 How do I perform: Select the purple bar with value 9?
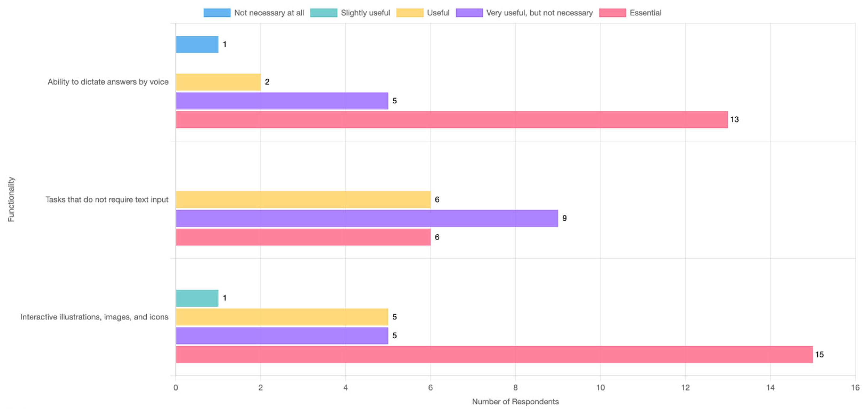[367, 218]
